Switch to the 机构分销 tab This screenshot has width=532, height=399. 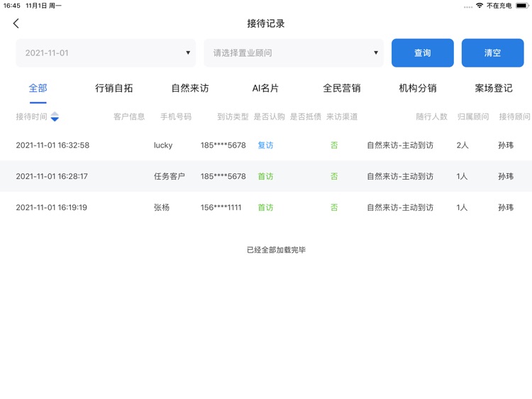[418, 88]
